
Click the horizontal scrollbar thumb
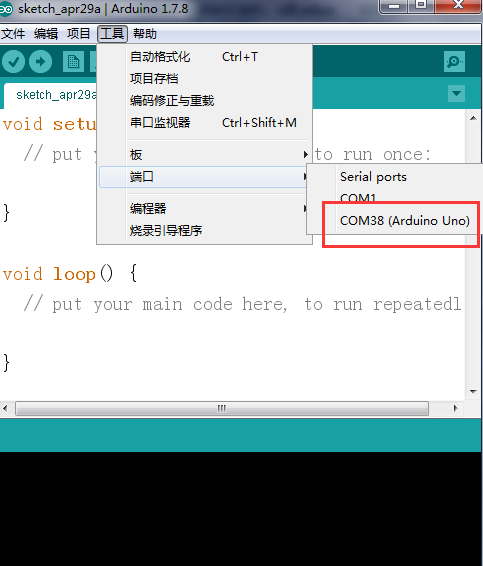pos(222,409)
